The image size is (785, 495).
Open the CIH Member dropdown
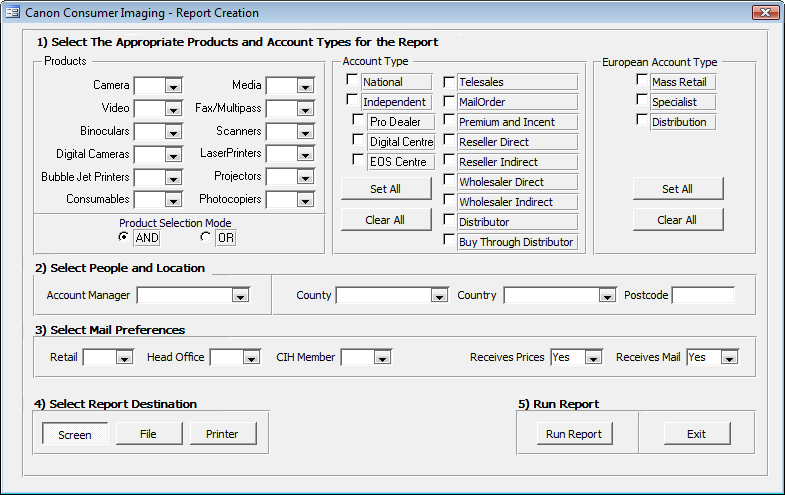click(x=382, y=358)
